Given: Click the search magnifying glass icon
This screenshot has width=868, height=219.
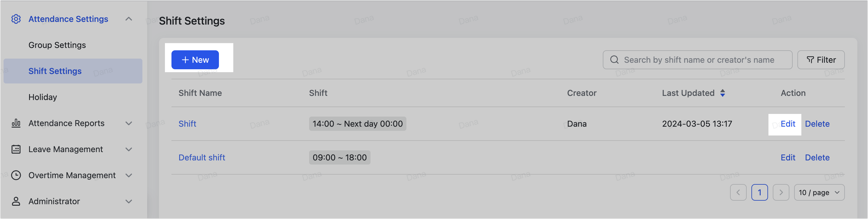Looking at the screenshot, I should (x=614, y=59).
